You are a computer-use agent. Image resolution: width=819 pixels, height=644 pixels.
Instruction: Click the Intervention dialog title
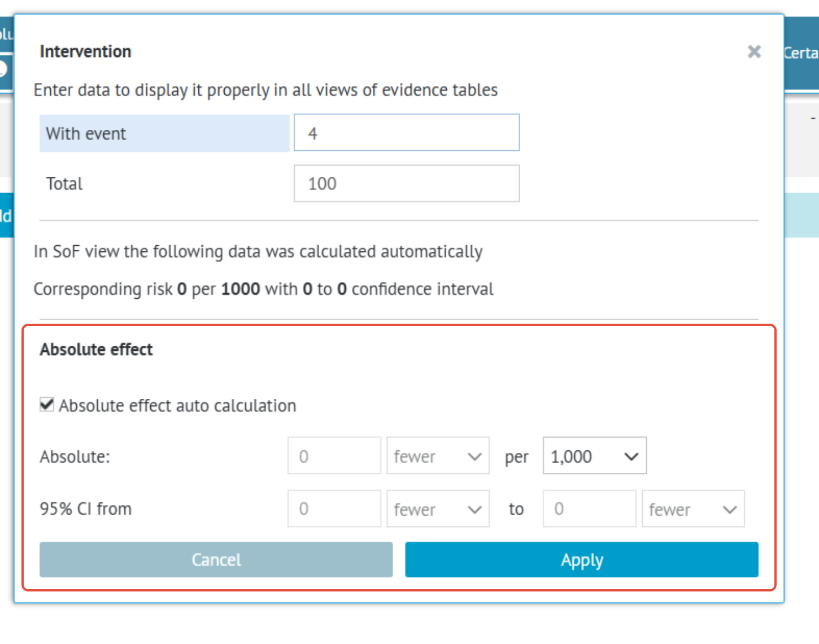pyautogui.click(x=85, y=51)
